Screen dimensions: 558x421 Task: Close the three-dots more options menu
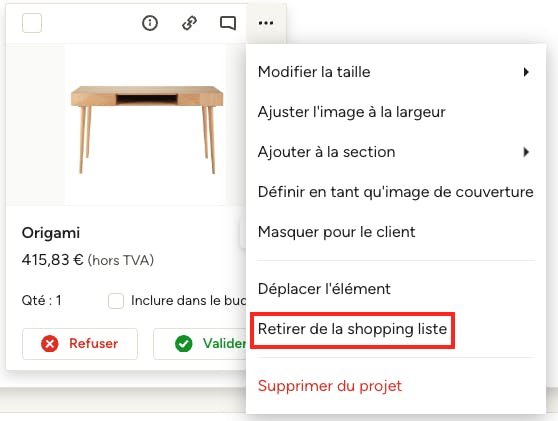point(266,23)
